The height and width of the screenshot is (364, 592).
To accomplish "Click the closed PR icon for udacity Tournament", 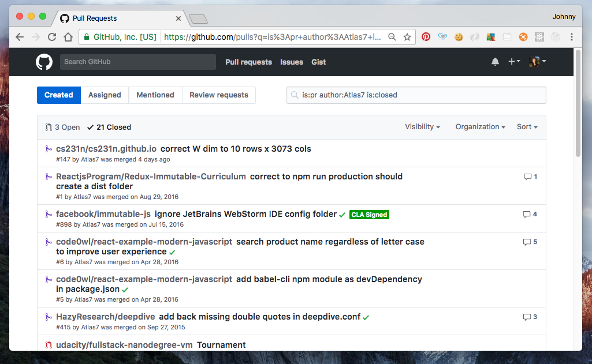I will pos(49,345).
